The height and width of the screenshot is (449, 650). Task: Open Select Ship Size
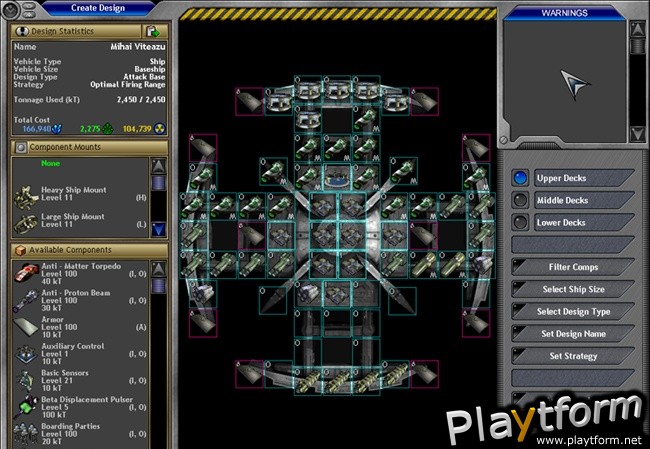[x=573, y=289]
